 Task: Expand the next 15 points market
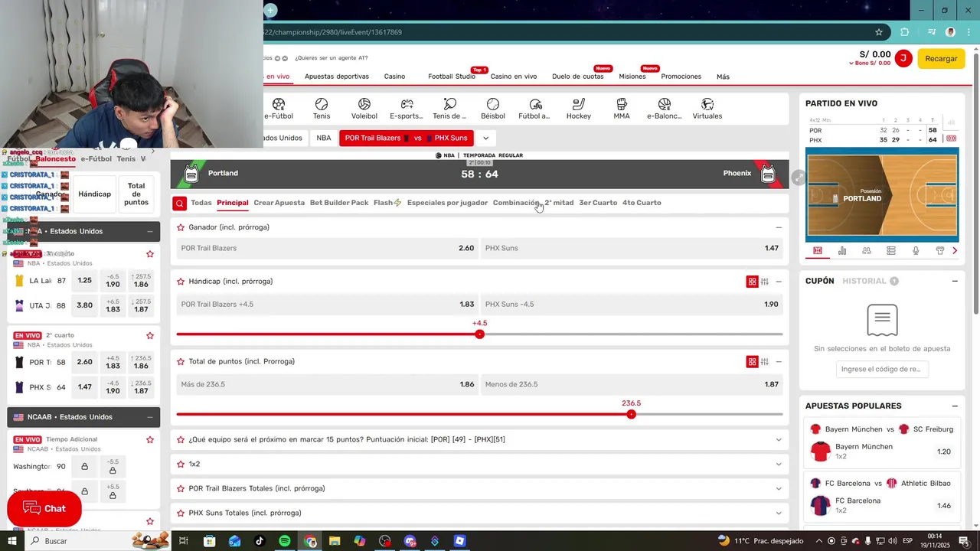pyautogui.click(x=779, y=440)
